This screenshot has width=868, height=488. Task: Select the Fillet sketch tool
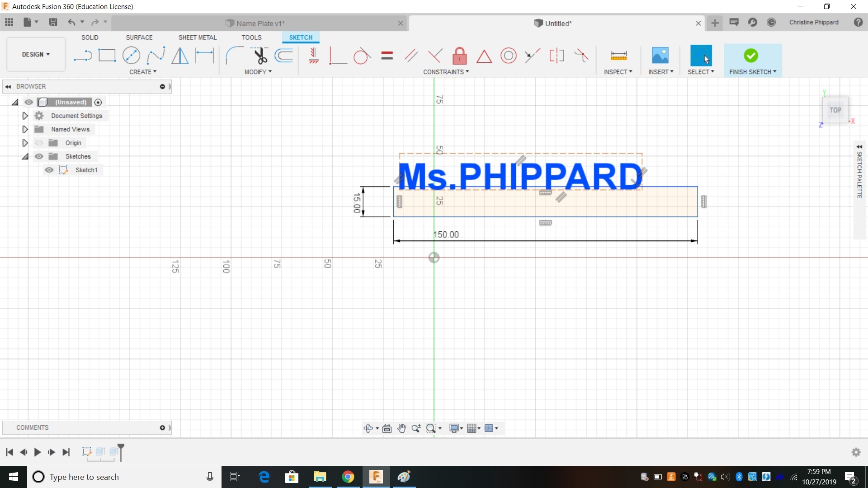(233, 56)
